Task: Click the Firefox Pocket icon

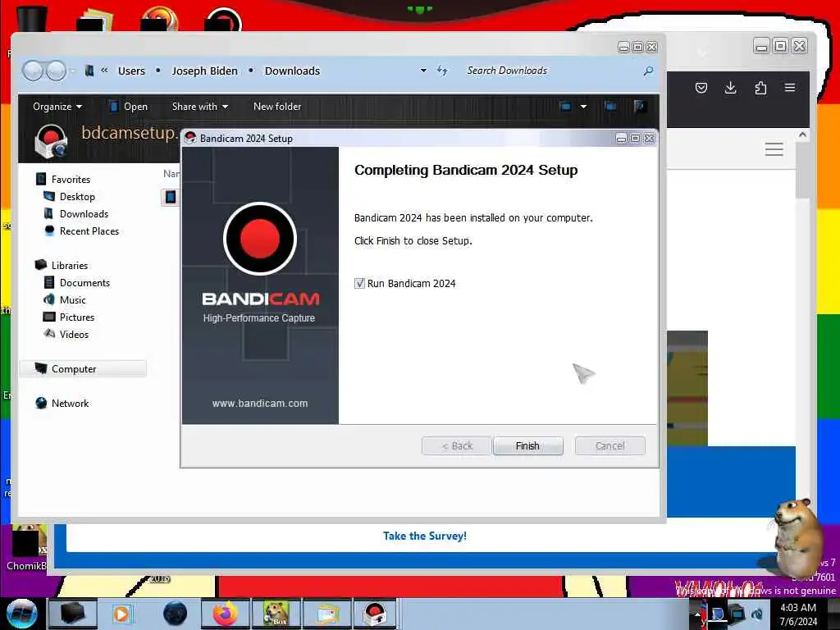Action: (701, 88)
